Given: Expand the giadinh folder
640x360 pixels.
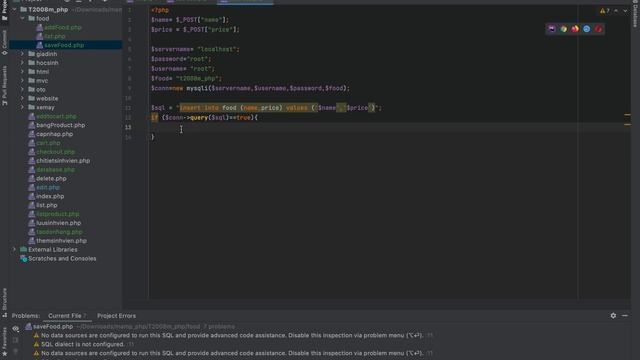Looking at the screenshot, I should tap(22, 54).
